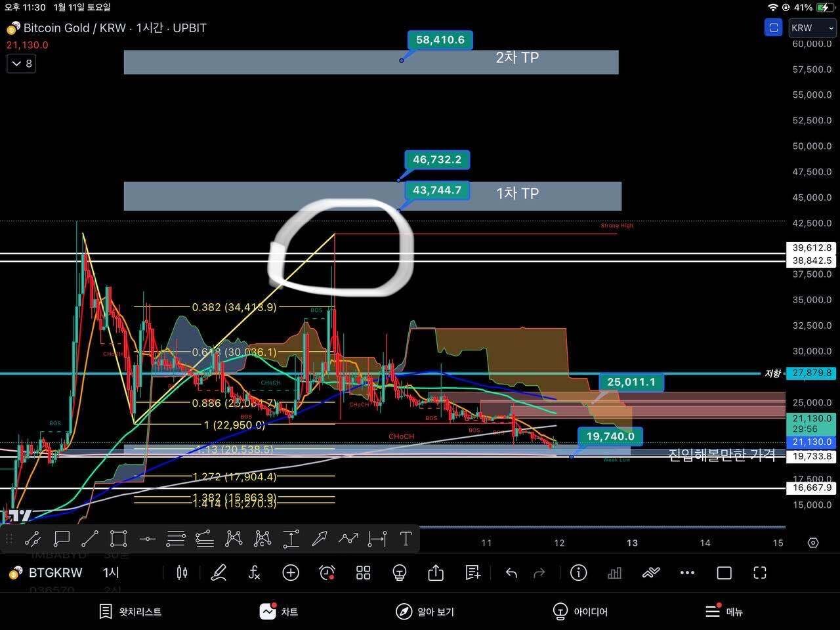Open the indicators fx panel

point(254,573)
